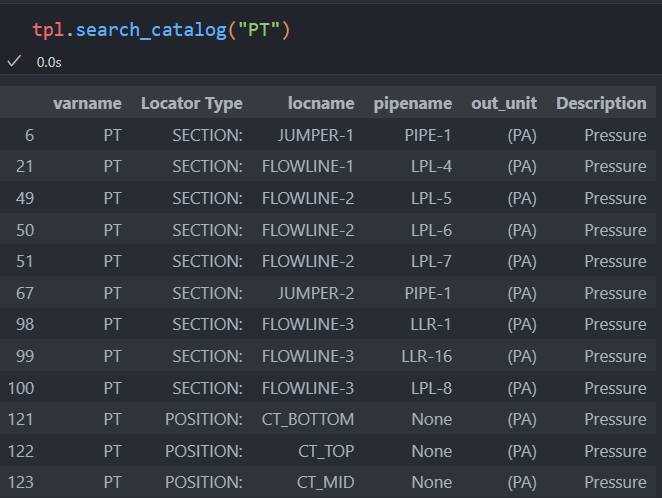
Task: Click PT varname in row 6
Action: click(x=112, y=135)
